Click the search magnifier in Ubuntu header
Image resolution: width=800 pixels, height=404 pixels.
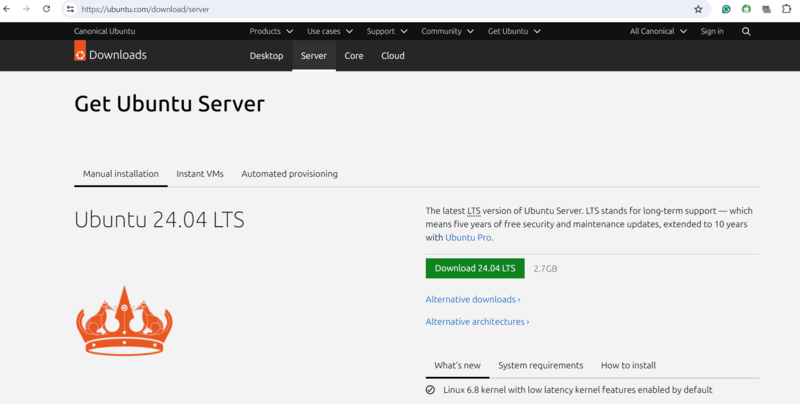point(746,32)
